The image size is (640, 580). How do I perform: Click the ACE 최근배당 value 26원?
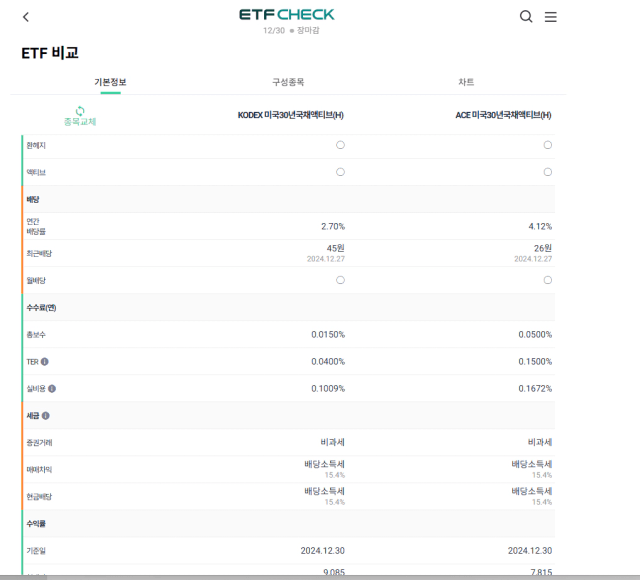click(543, 248)
